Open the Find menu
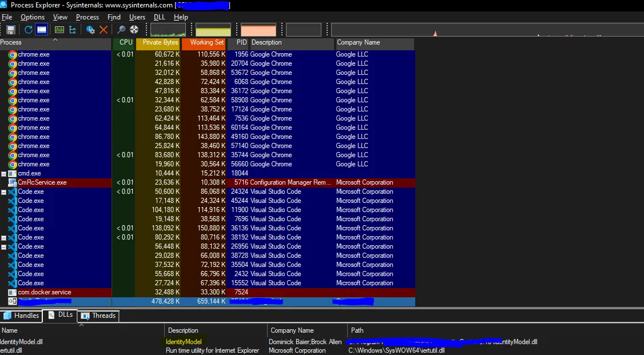 [x=114, y=17]
